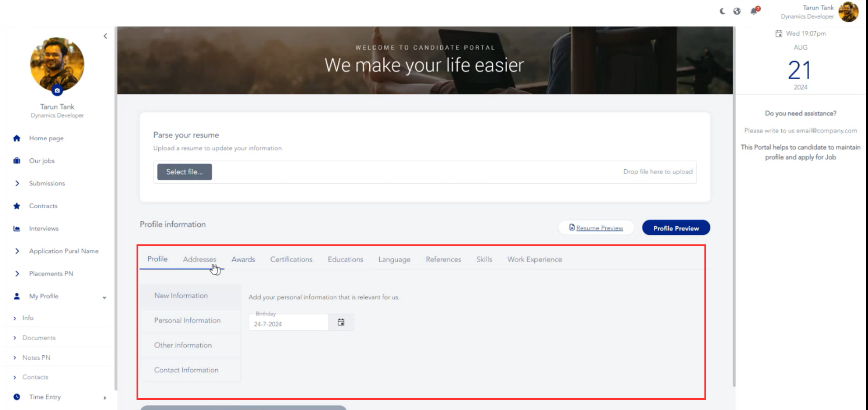Screen dimensions: 868x410
Task: Click the Home page house icon
Action: (x=17, y=138)
